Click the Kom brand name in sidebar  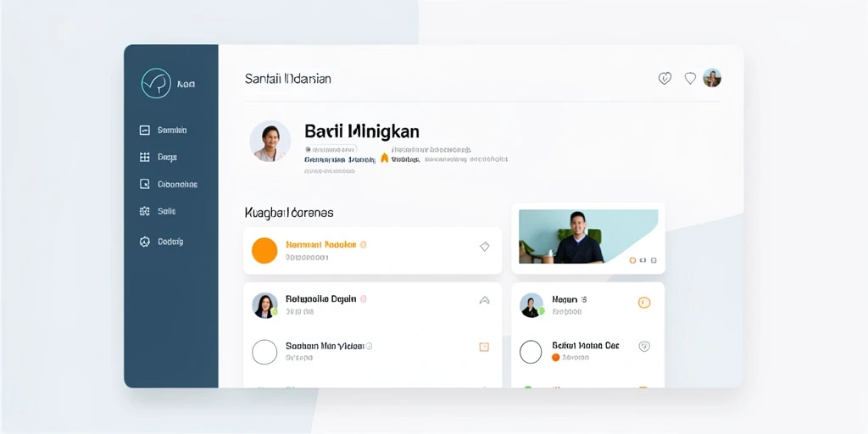(x=186, y=84)
